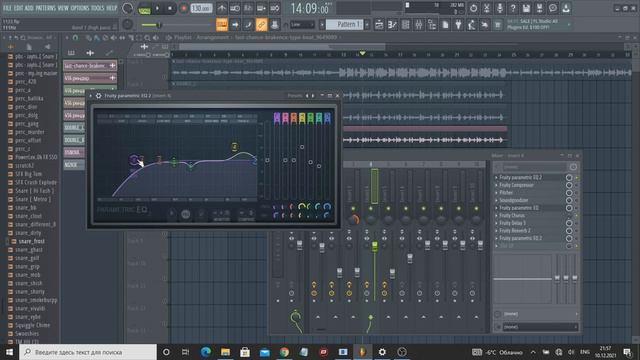Select green band 3 node on EQ curve
Screen dimensions: 640x360
point(174,162)
